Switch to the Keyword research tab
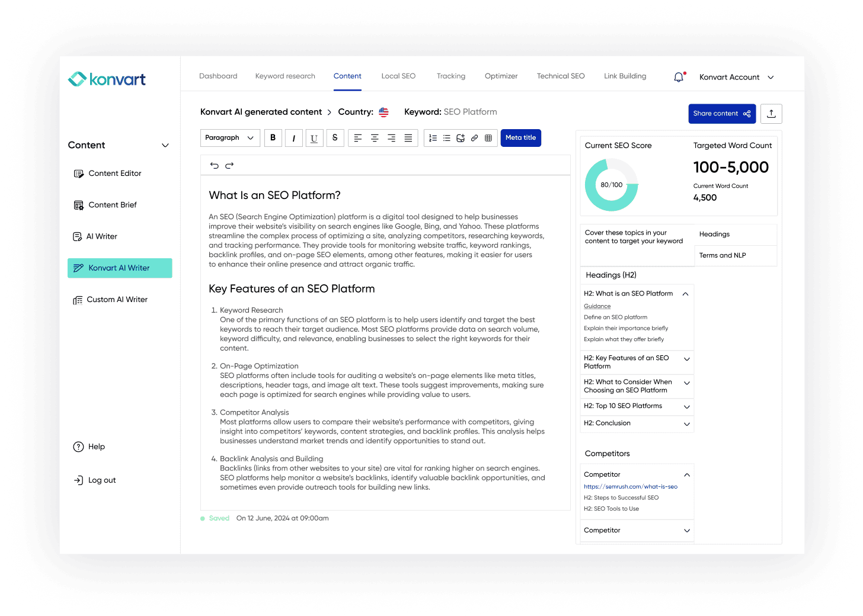Viewport: 863px width, 616px height. [285, 76]
